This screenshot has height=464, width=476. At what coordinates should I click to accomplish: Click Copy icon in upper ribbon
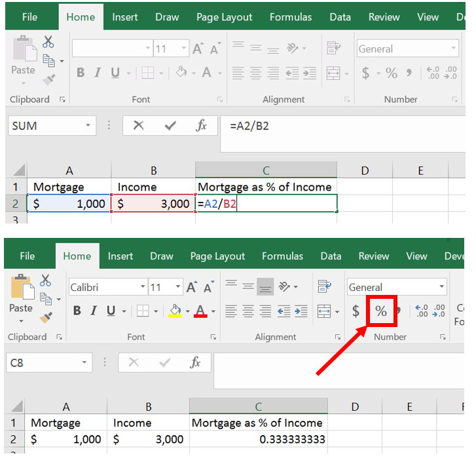click(49, 60)
